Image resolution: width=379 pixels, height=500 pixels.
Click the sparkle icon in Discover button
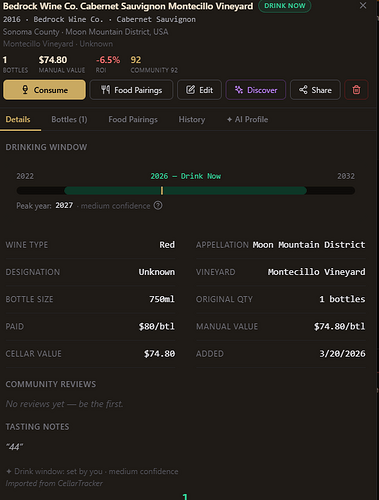(239, 89)
